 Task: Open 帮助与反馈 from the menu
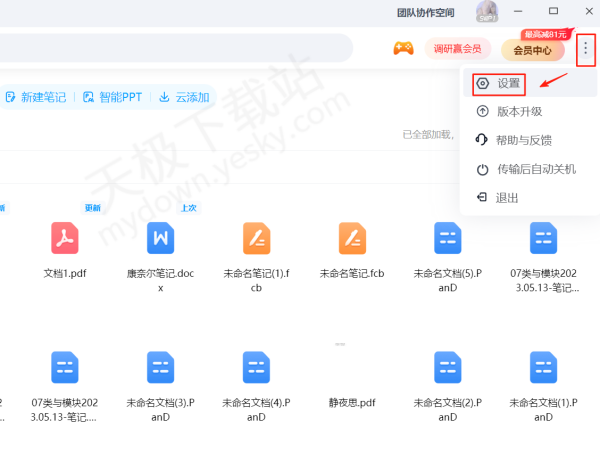tap(523, 140)
